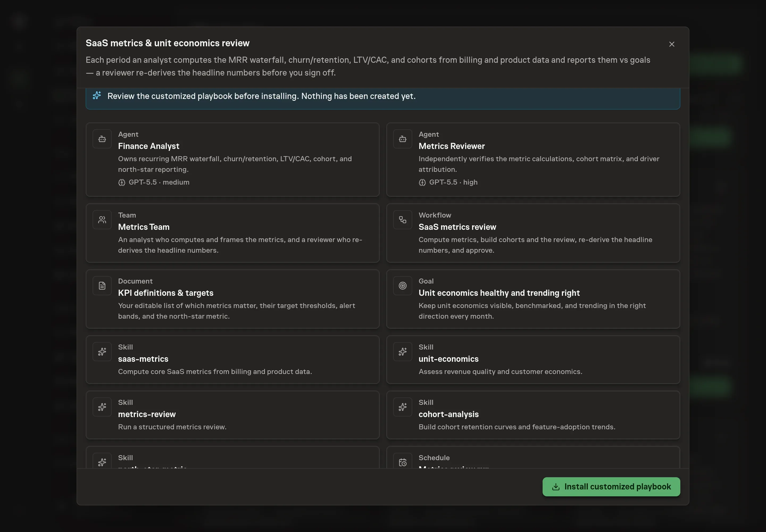The width and height of the screenshot is (766, 532).
Task: Select the unit-economics skill title
Action: [x=448, y=359]
